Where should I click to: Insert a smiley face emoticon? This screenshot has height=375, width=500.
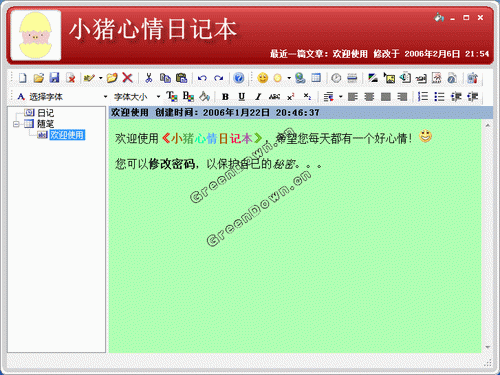click(x=263, y=78)
